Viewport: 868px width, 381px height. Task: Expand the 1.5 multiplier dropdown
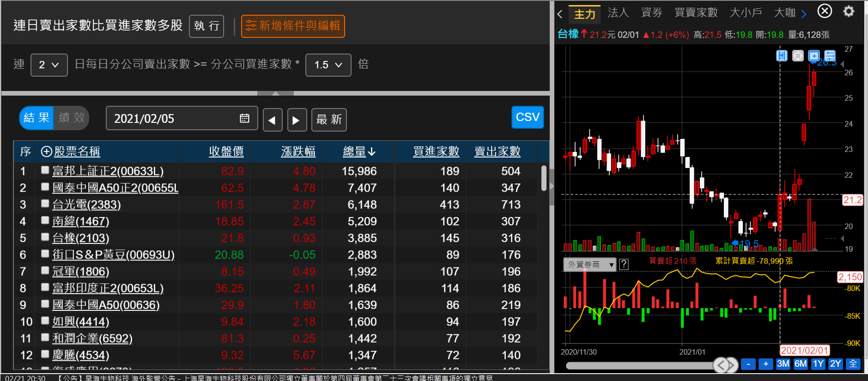click(x=328, y=65)
